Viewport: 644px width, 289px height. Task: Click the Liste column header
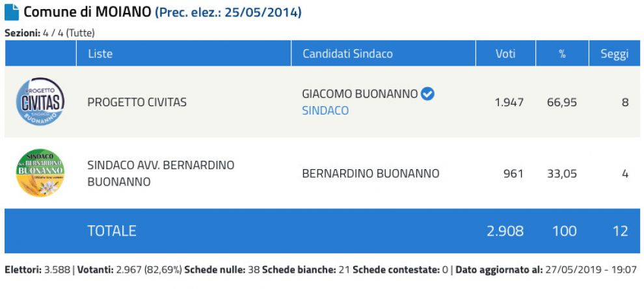100,54
